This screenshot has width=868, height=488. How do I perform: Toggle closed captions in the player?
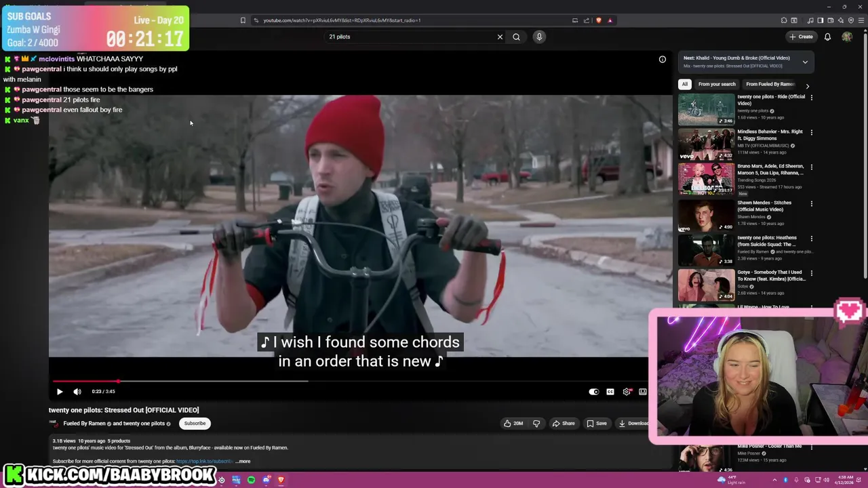point(610,391)
